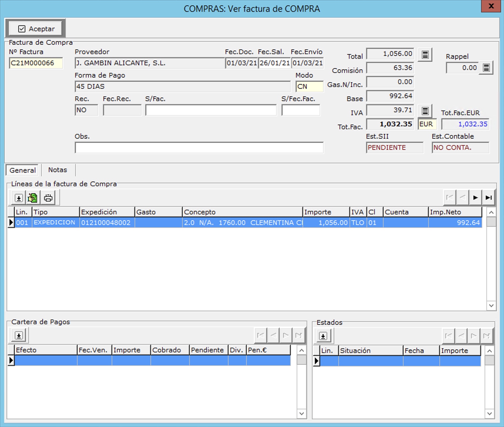504x427 pixels.
Task: Go to next invoice line record
Action: pos(475,198)
